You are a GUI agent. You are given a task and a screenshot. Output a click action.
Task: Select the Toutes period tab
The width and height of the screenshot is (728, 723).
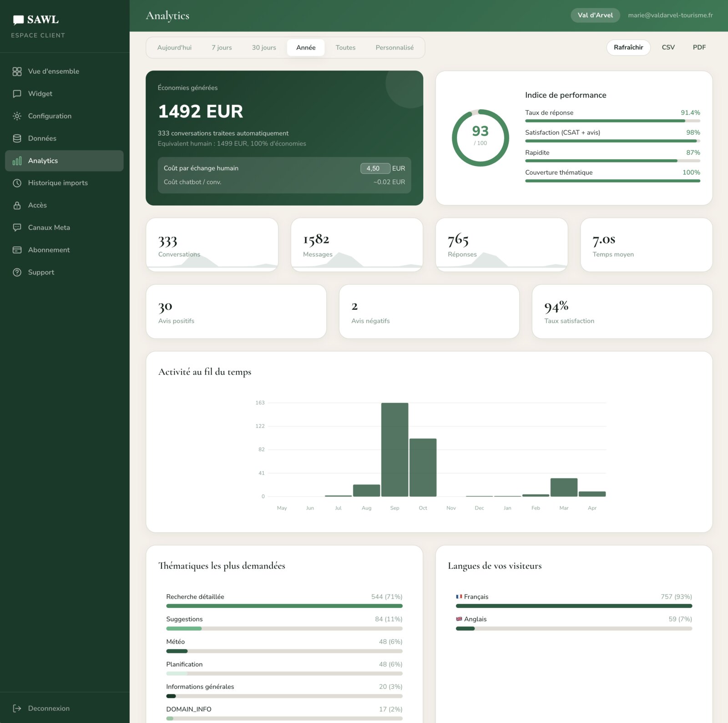345,48
